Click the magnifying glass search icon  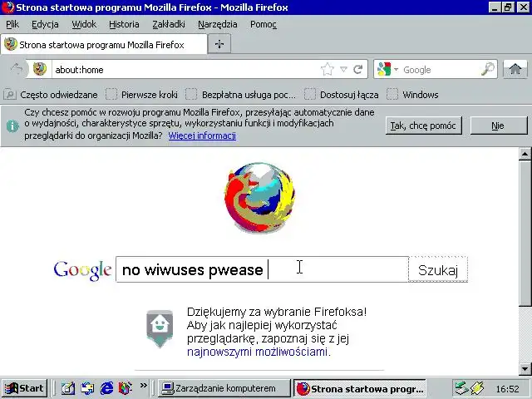pyautogui.click(x=488, y=69)
